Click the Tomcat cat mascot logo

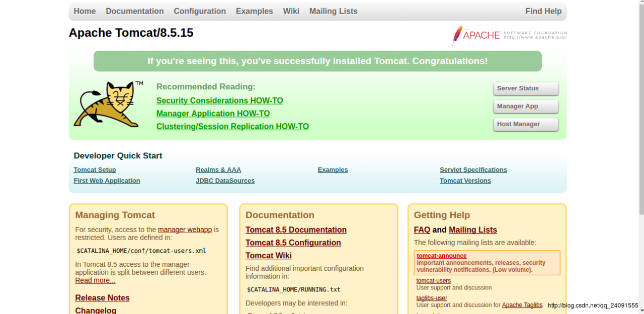(107, 104)
